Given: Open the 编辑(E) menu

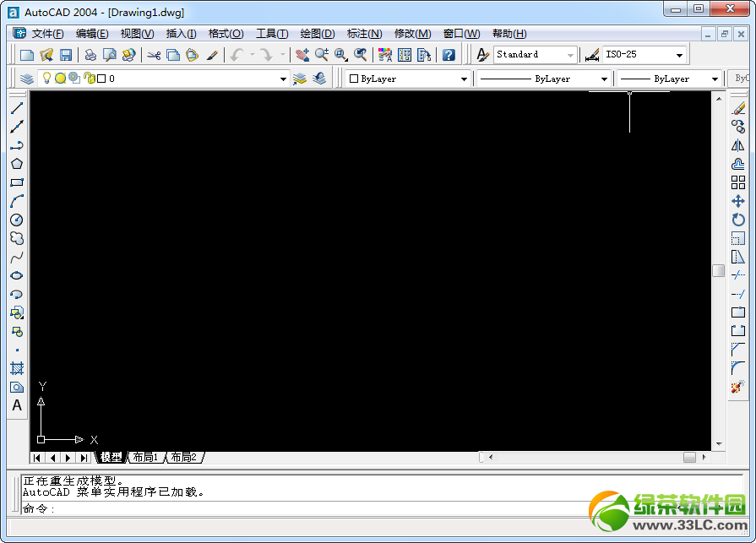Looking at the screenshot, I should pyautogui.click(x=91, y=34).
